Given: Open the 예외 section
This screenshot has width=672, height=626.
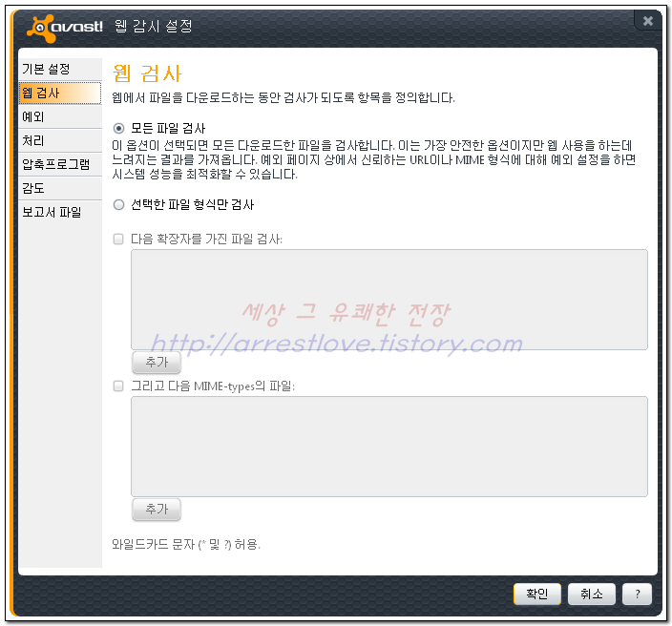Looking at the screenshot, I should (60, 117).
